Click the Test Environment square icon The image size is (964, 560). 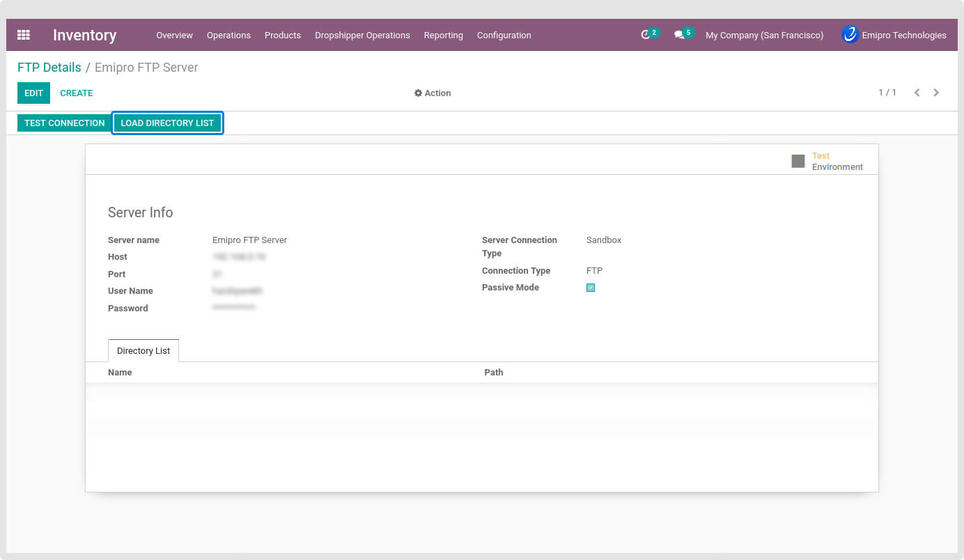point(798,161)
